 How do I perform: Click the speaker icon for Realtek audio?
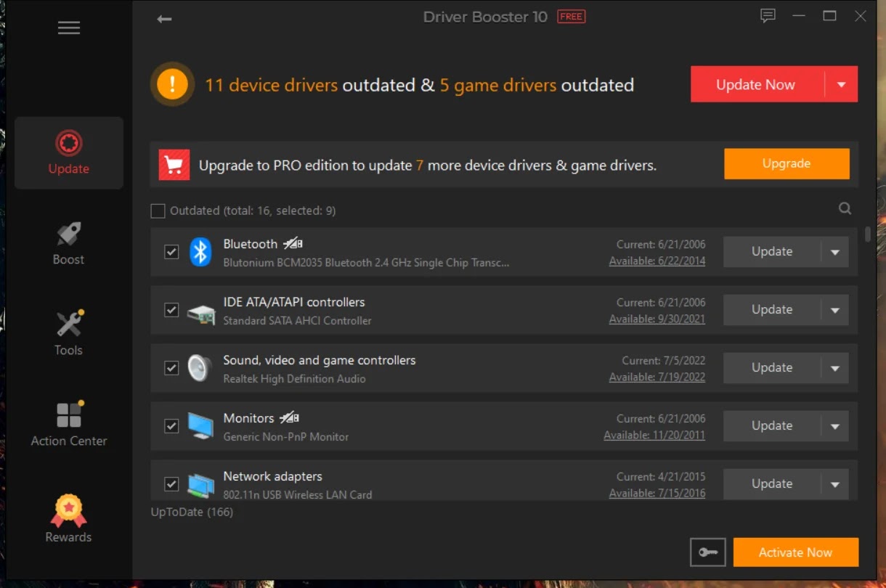pos(199,368)
